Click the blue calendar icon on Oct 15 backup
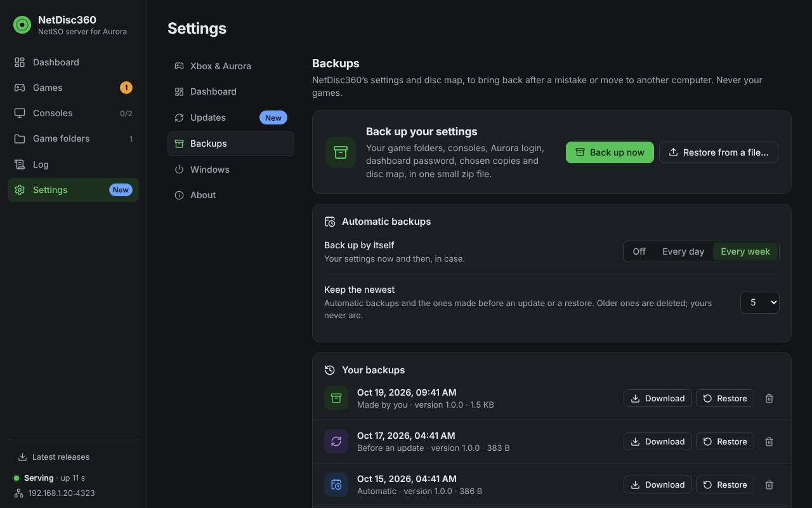This screenshot has height=508, width=812. 336,485
